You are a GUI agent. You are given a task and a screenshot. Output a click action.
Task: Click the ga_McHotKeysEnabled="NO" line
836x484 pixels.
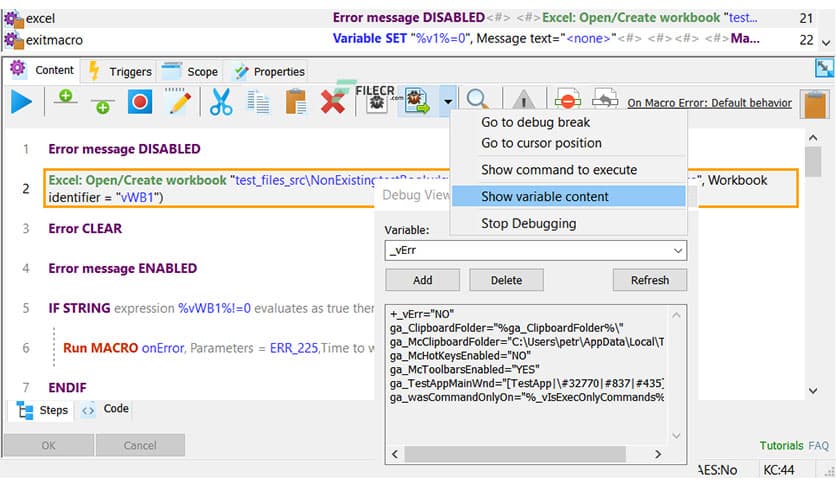(x=460, y=356)
